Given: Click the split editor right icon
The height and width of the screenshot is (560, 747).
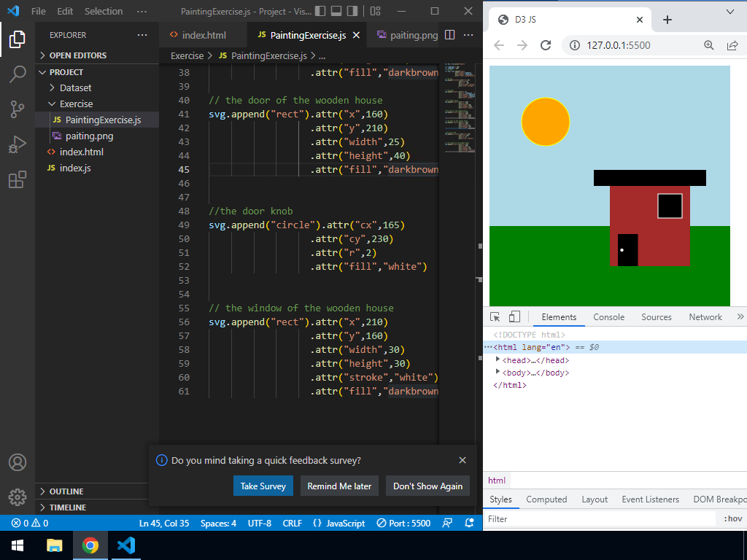Looking at the screenshot, I should pos(449,35).
